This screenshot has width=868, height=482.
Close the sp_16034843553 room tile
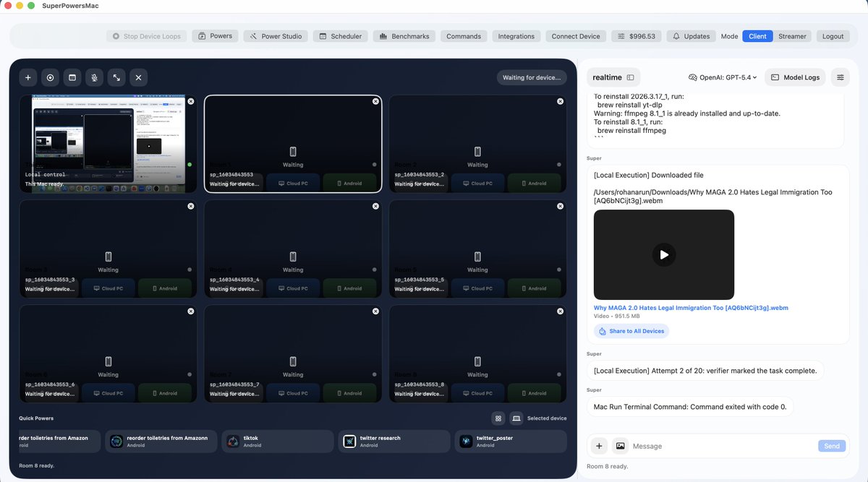click(375, 102)
